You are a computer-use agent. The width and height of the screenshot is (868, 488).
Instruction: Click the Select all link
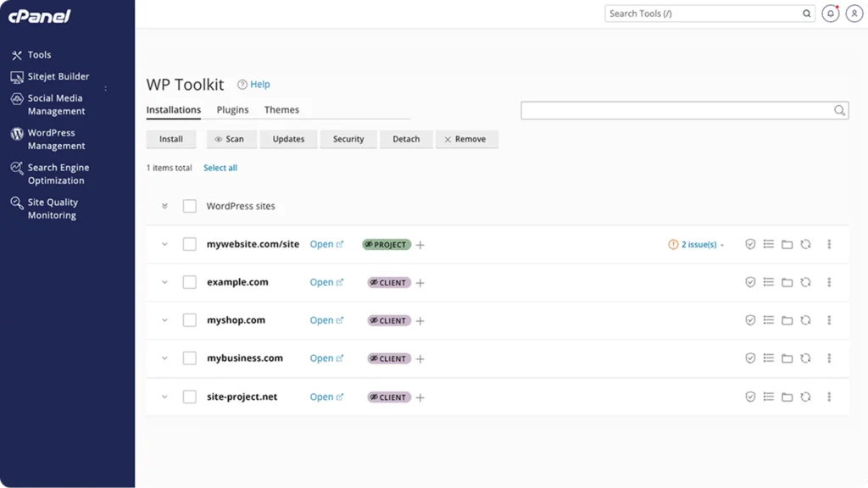coord(220,168)
